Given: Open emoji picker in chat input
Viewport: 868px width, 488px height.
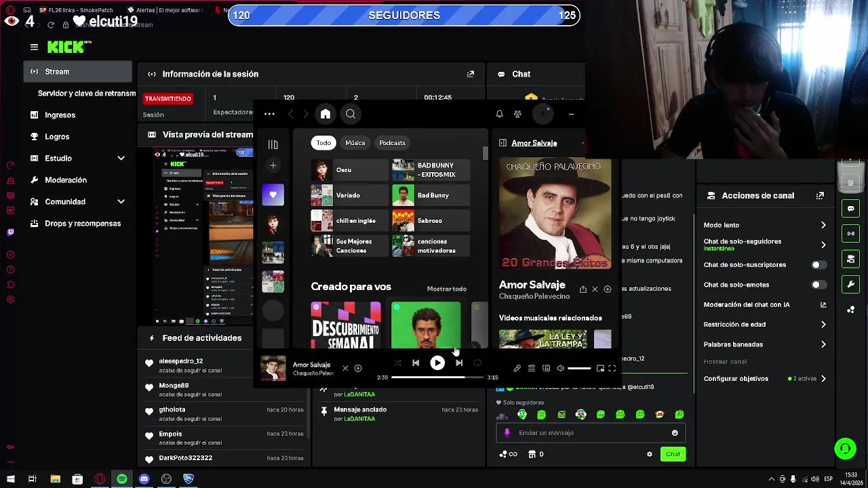Looking at the screenshot, I should (x=675, y=433).
